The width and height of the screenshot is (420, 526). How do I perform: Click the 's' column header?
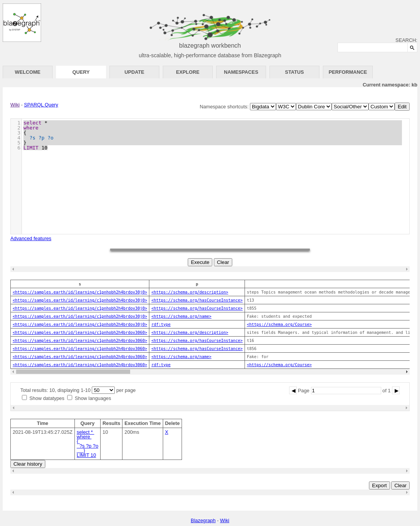pos(80,284)
